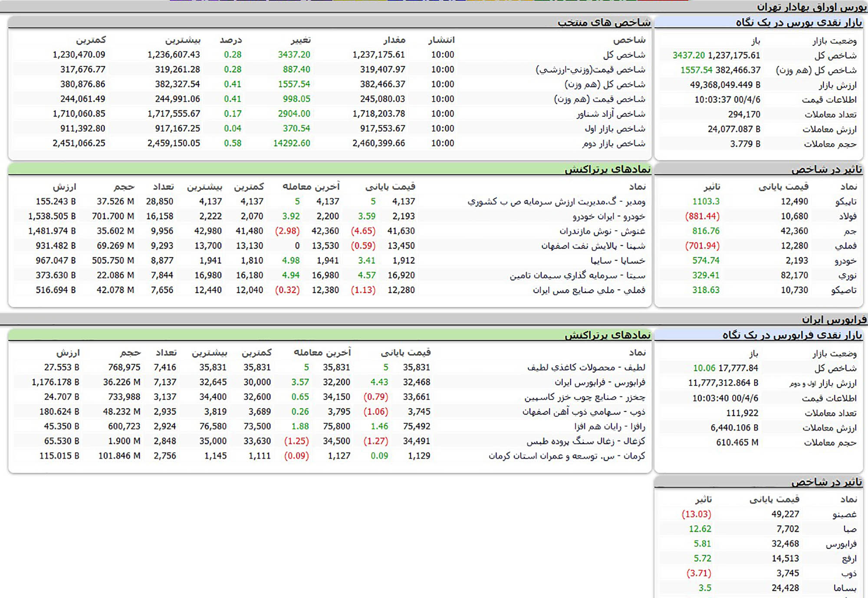Click the تغییر column header in indices table
Screen dimensions: 868x598
[x=301, y=40]
